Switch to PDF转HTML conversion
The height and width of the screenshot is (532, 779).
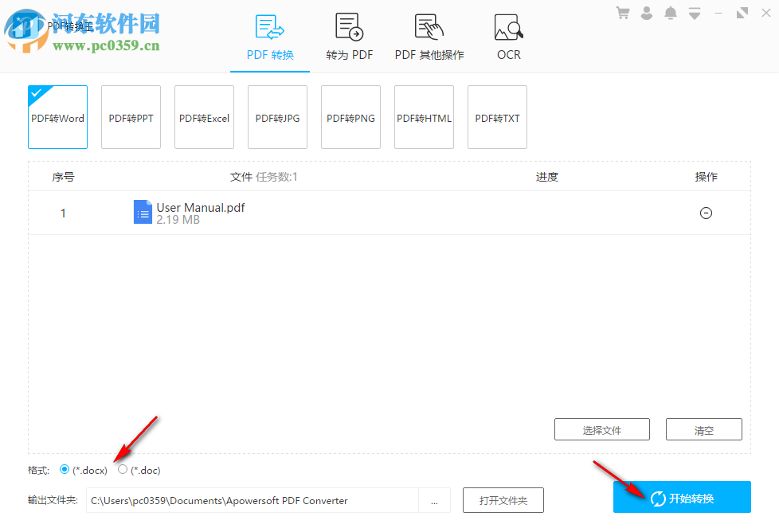coord(423,117)
